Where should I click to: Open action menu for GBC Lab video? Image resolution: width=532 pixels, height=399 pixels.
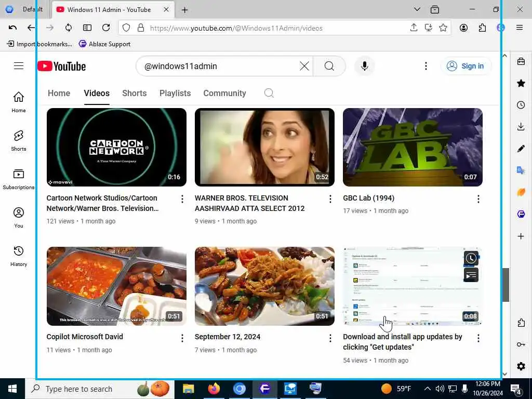coord(478,199)
